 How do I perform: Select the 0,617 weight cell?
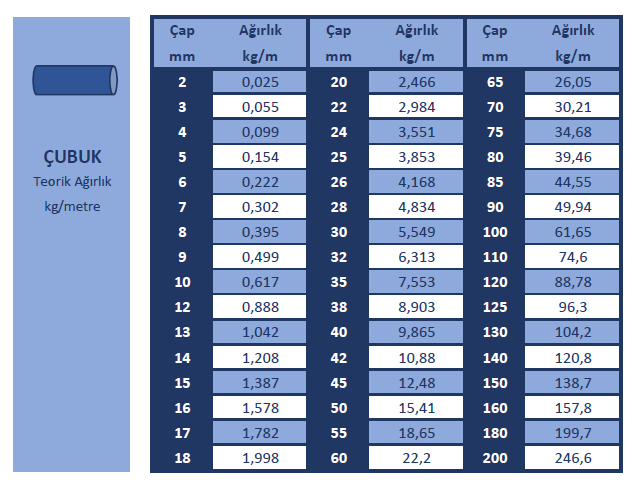coord(260,283)
